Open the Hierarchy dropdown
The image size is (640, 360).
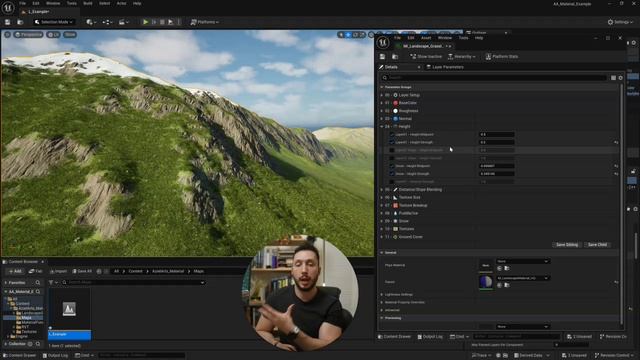(462, 56)
